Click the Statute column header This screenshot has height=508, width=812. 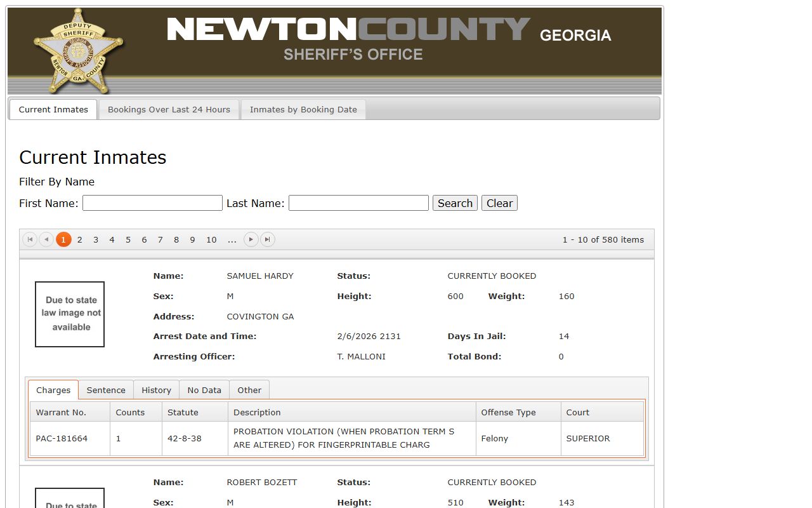point(195,412)
